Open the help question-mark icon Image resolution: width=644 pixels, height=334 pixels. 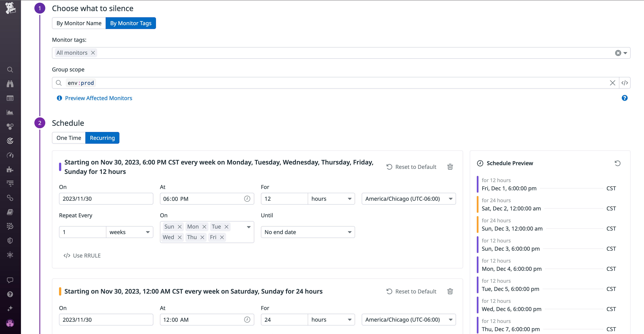[x=10, y=294]
